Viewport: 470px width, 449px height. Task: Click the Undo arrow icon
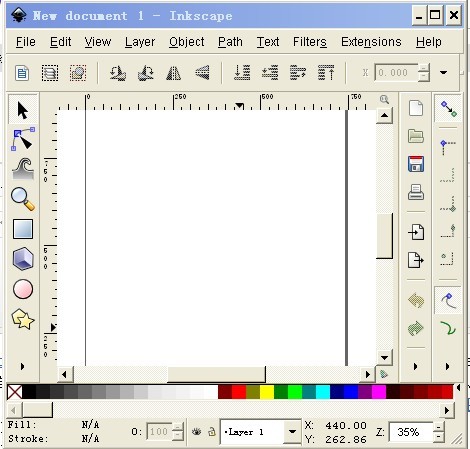click(416, 300)
